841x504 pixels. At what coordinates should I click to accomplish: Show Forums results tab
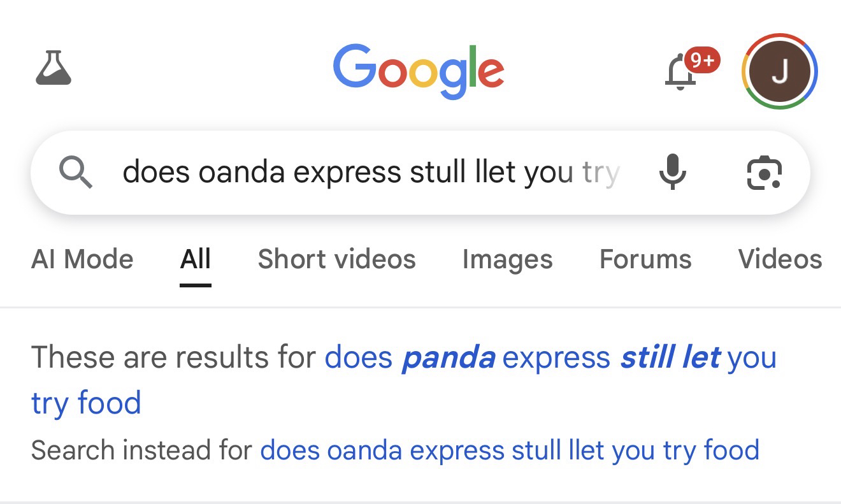645,259
